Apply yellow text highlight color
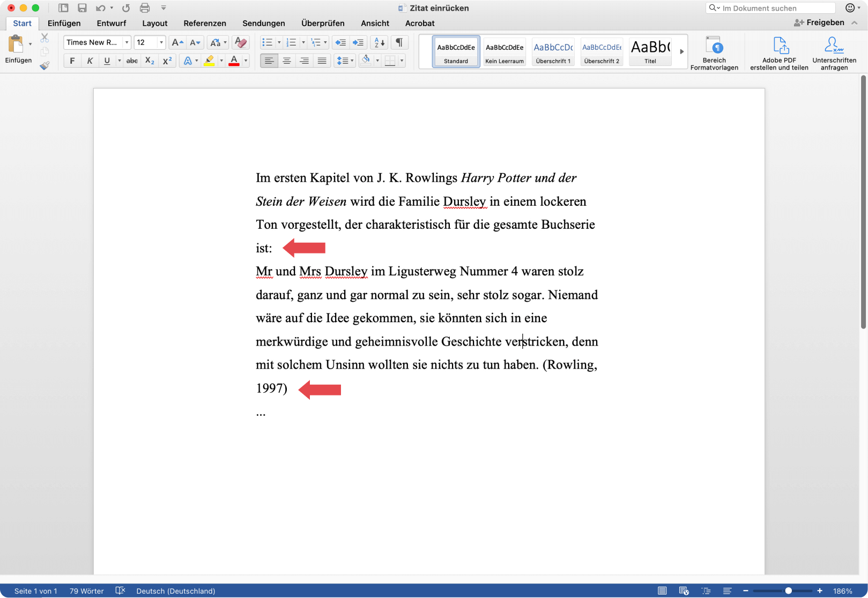868x598 pixels. click(x=209, y=61)
